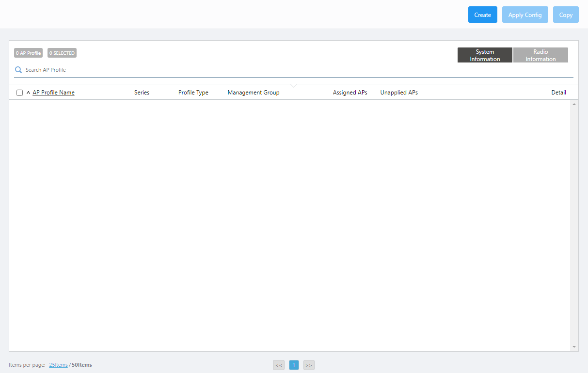
Task: Go to previous page with << button
Action: pyautogui.click(x=279, y=365)
